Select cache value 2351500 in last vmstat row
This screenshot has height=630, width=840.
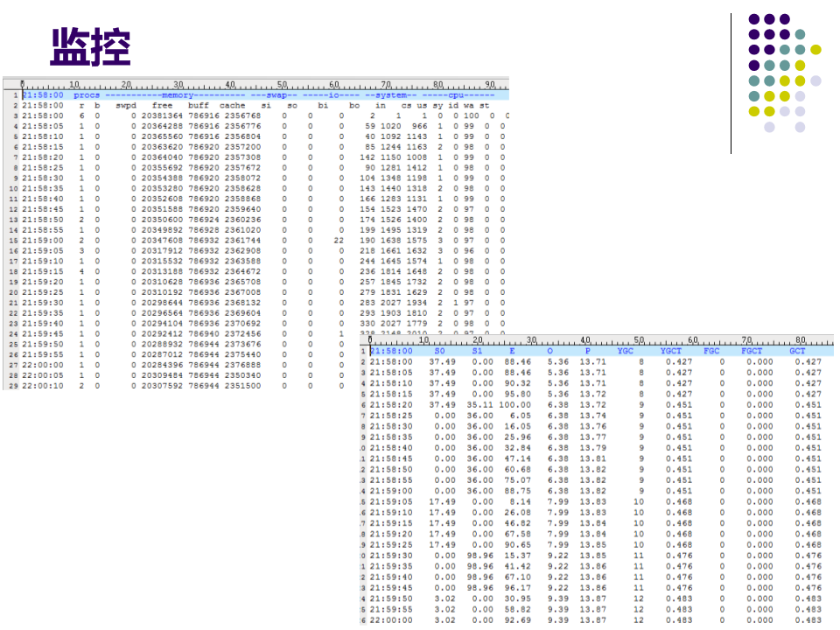[242, 386]
